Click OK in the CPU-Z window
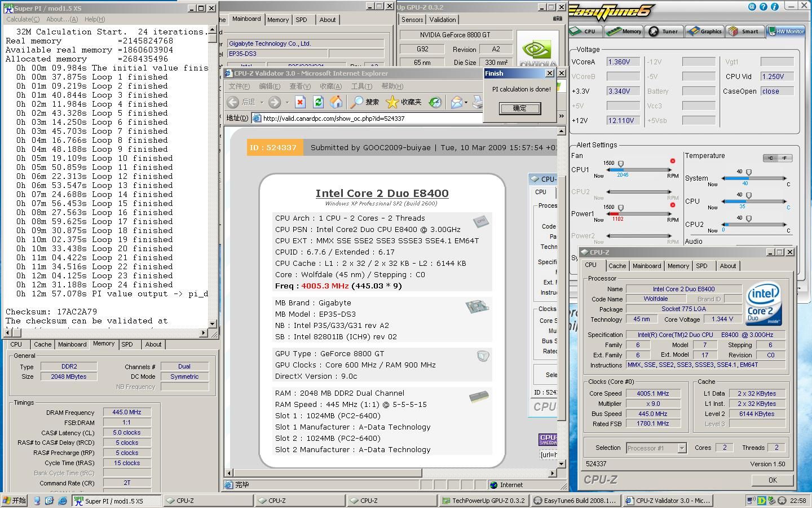 773,480
